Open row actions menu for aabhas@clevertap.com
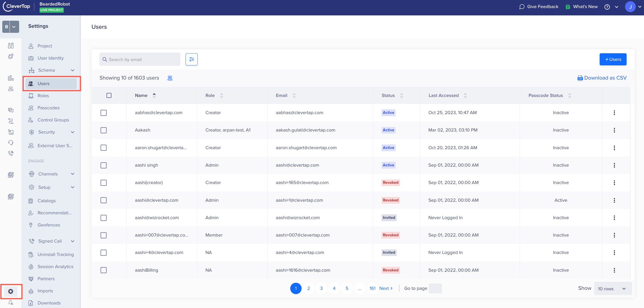 (x=614, y=113)
